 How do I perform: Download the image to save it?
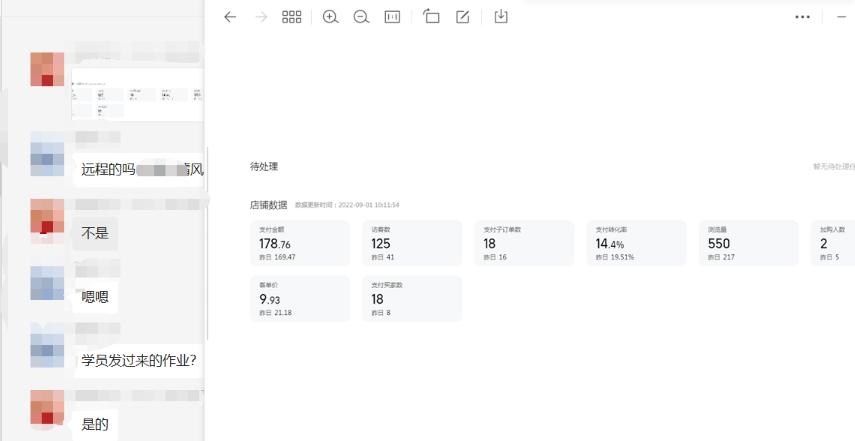coord(502,17)
